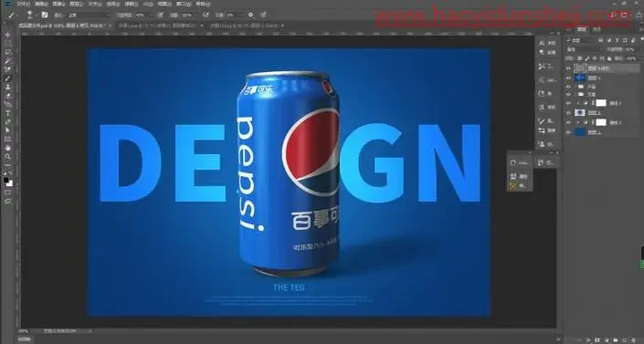The image size is (644, 344).
Task: Select the Hand tool
Action: point(8,148)
